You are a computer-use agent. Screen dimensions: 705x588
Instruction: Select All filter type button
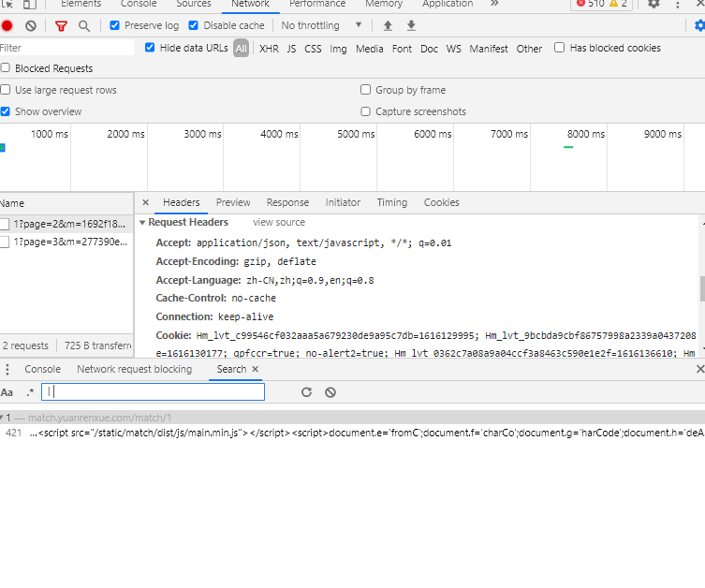coord(241,49)
